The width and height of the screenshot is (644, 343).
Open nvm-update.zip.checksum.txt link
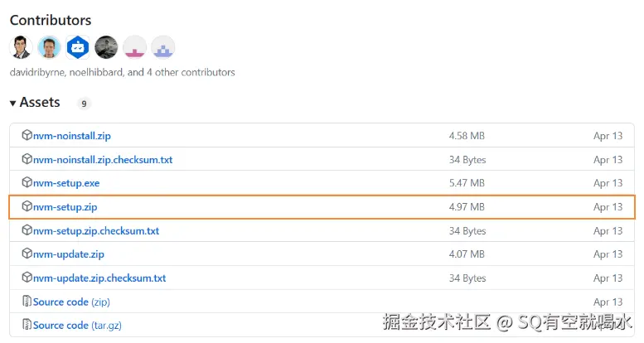coord(99,278)
